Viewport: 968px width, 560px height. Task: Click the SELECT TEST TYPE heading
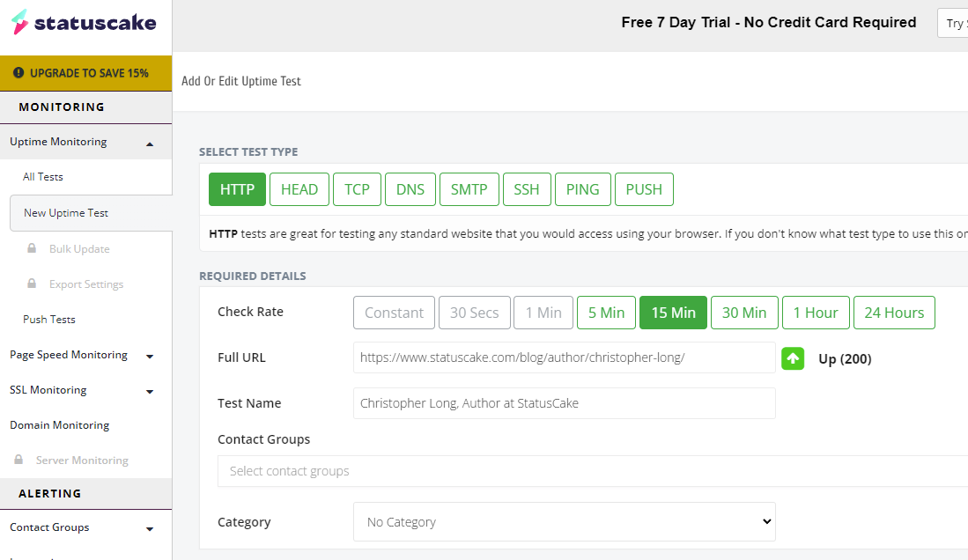[248, 151]
